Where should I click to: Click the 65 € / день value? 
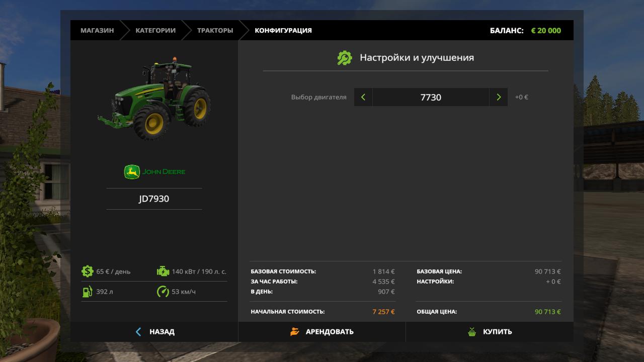pyautogui.click(x=113, y=271)
